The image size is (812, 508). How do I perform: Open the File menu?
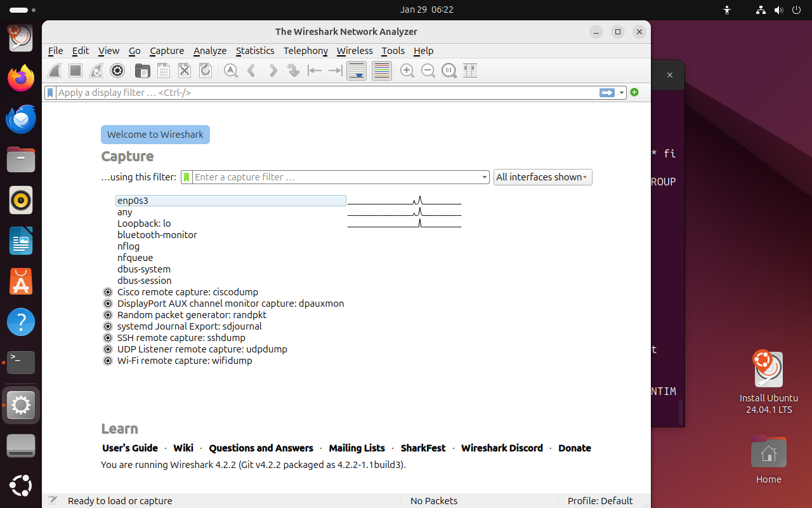56,51
